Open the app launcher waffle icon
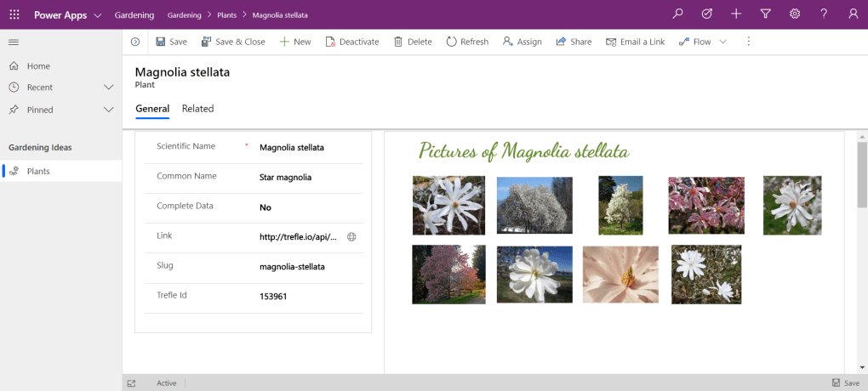The width and height of the screenshot is (868, 391). click(x=14, y=14)
